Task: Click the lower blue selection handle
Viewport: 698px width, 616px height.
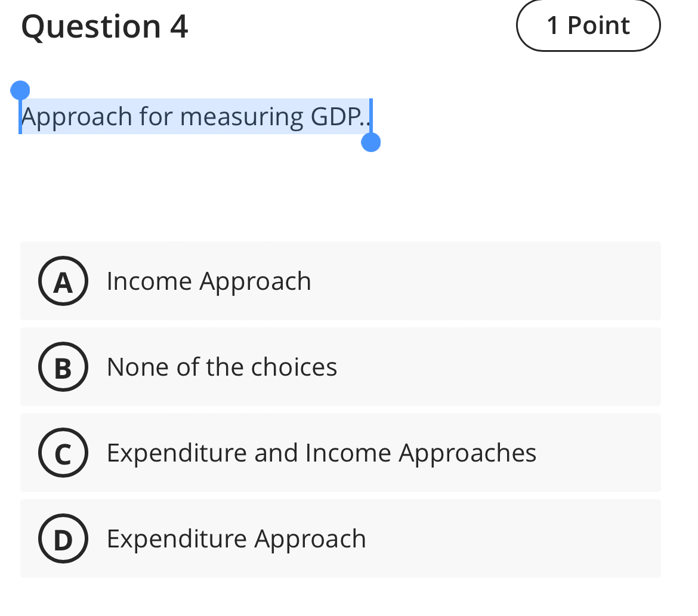Action: click(371, 144)
